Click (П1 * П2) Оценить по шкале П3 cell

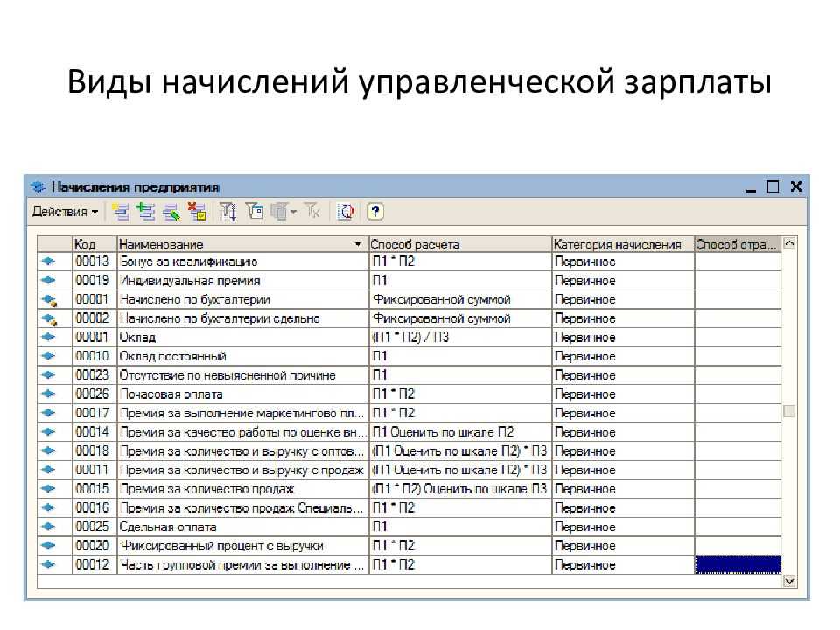point(460,489)
